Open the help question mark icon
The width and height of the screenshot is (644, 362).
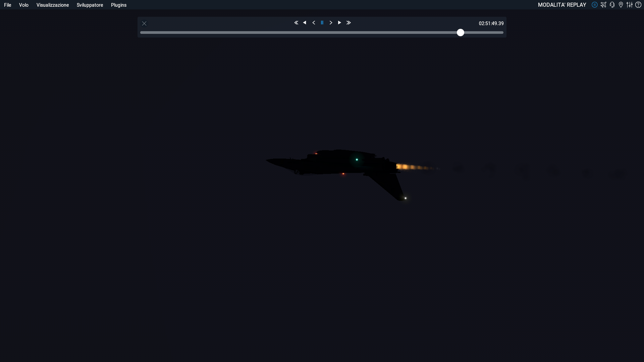point(638,5)
